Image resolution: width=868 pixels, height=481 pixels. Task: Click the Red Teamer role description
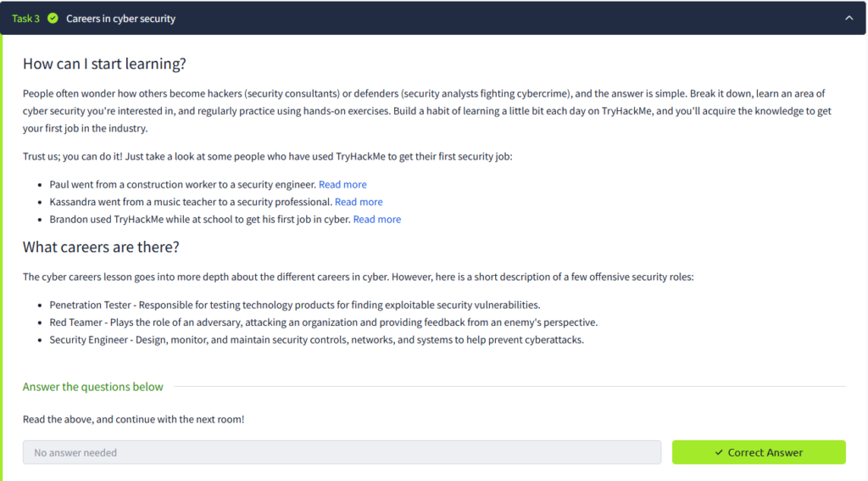coord(324,322)
